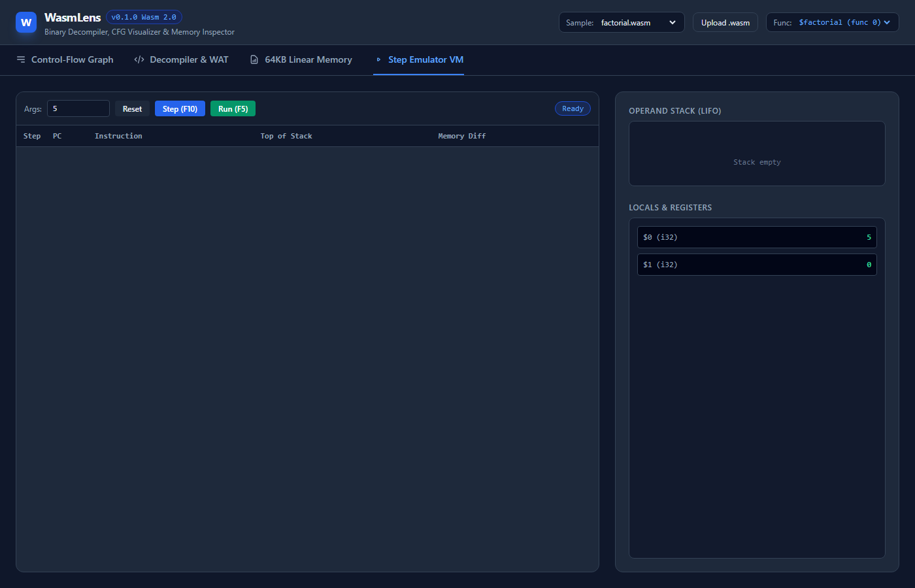Focus the Args input field
The height and width of the screenshot is (588, 915).
point(78,108)
